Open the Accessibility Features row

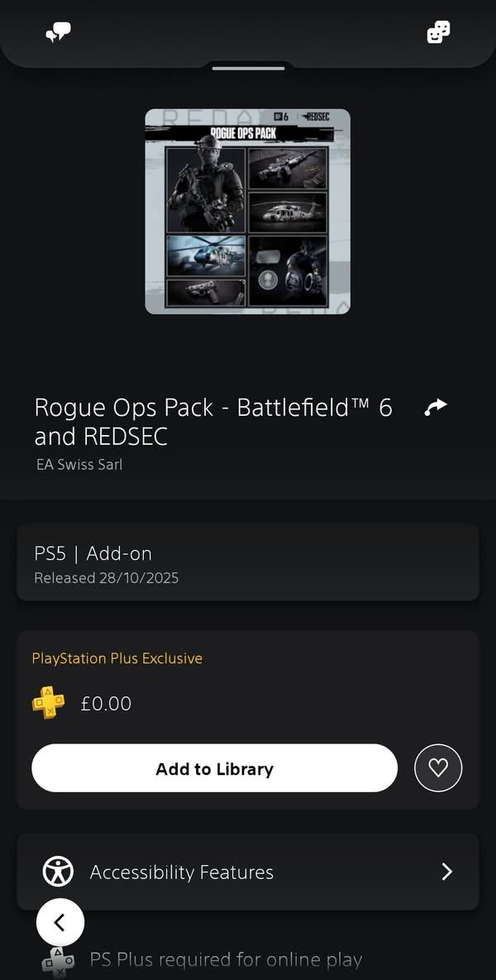[x=248, y=872]
